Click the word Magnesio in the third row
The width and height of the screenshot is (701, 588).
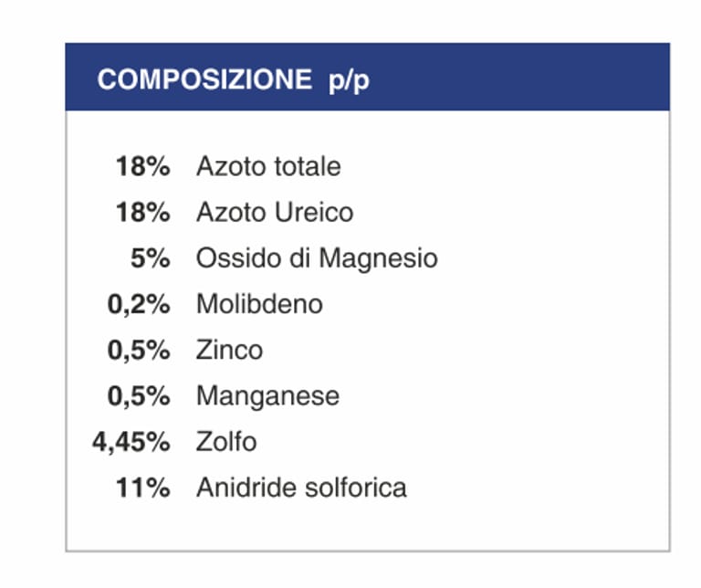click(x=378, y=258)
